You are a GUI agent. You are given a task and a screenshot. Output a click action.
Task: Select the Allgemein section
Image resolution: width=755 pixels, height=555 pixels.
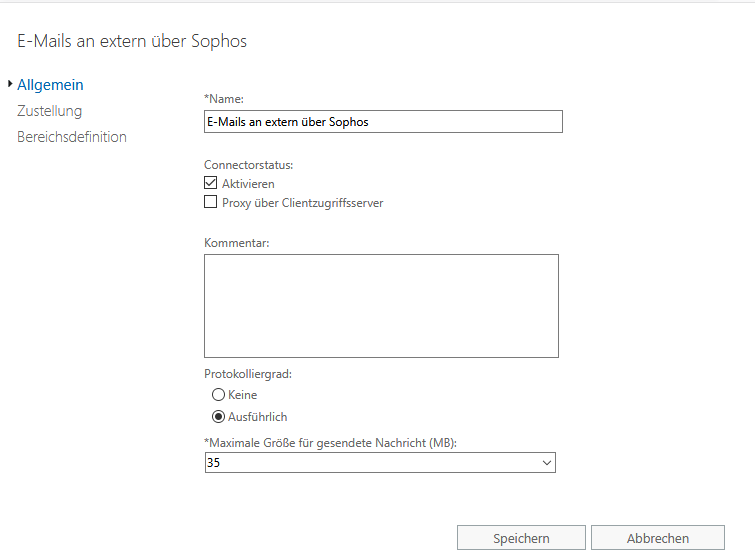50,85
